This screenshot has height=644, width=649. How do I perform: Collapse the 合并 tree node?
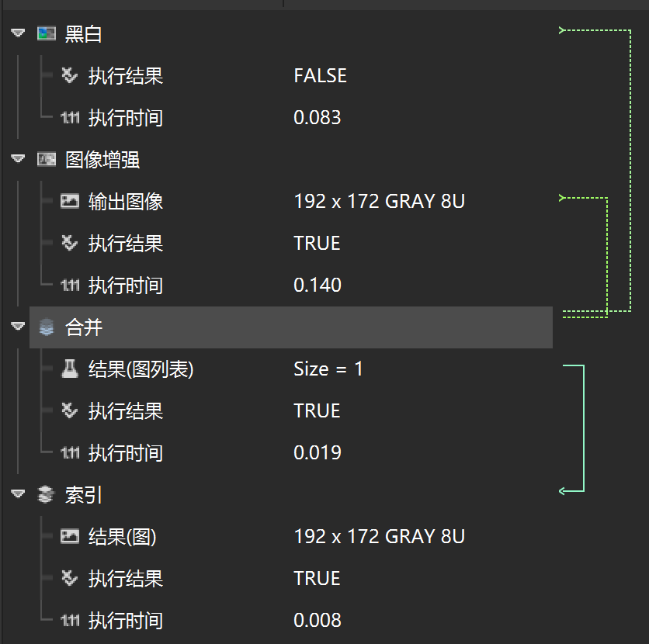click(x=19, y=327)
